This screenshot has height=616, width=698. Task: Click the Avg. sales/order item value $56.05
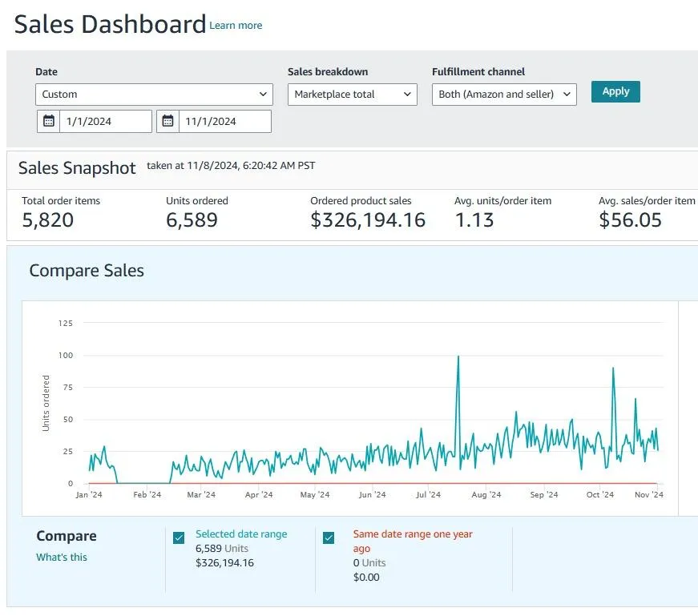(631, 220)
